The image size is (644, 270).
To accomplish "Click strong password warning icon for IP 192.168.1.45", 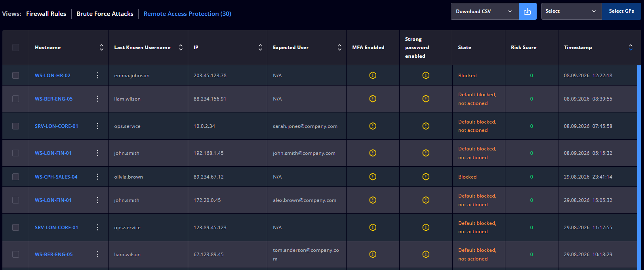I will click(x=426, y=153).
